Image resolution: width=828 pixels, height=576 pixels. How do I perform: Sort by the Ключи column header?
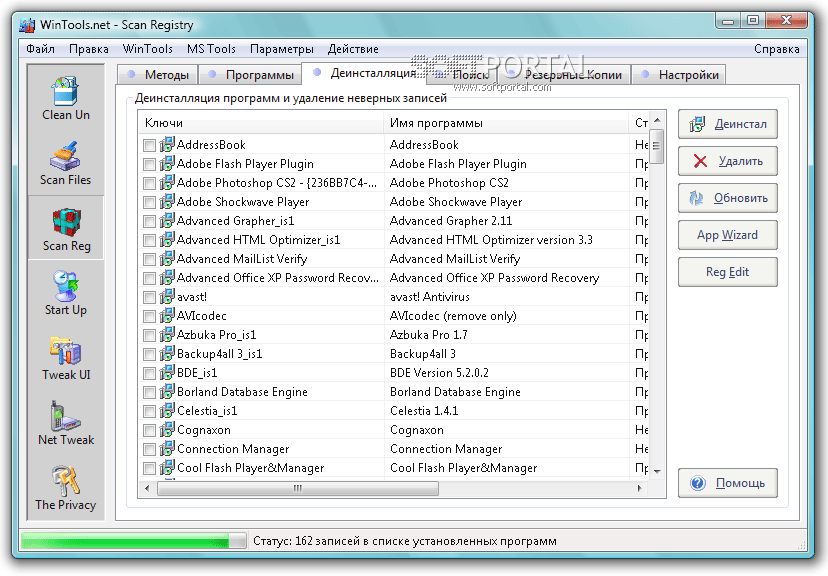point(261,122)
